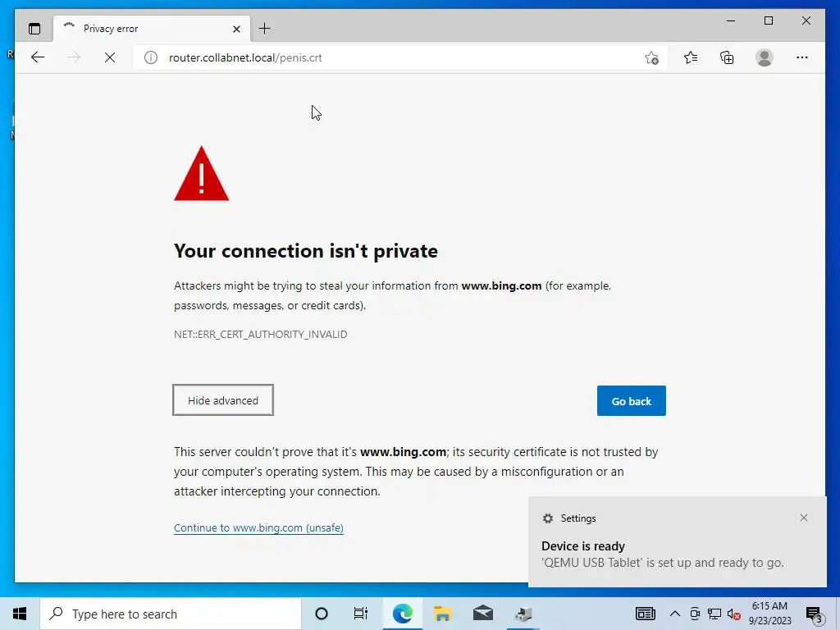The height and width of the screenshot is (630, 840).
Task: Open the profile avatar menu
Action: click(765, 57)
